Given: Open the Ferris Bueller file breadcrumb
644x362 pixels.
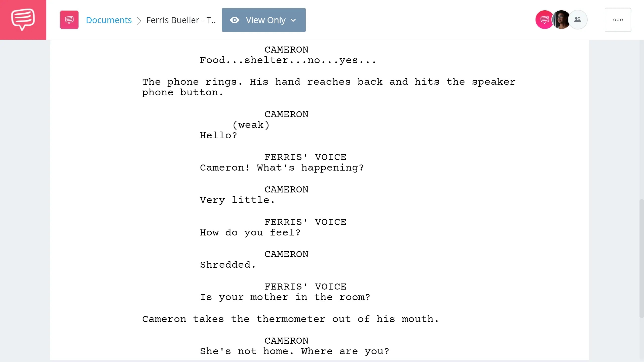Looking at the screenshot, I should click(x=181, y=20).
